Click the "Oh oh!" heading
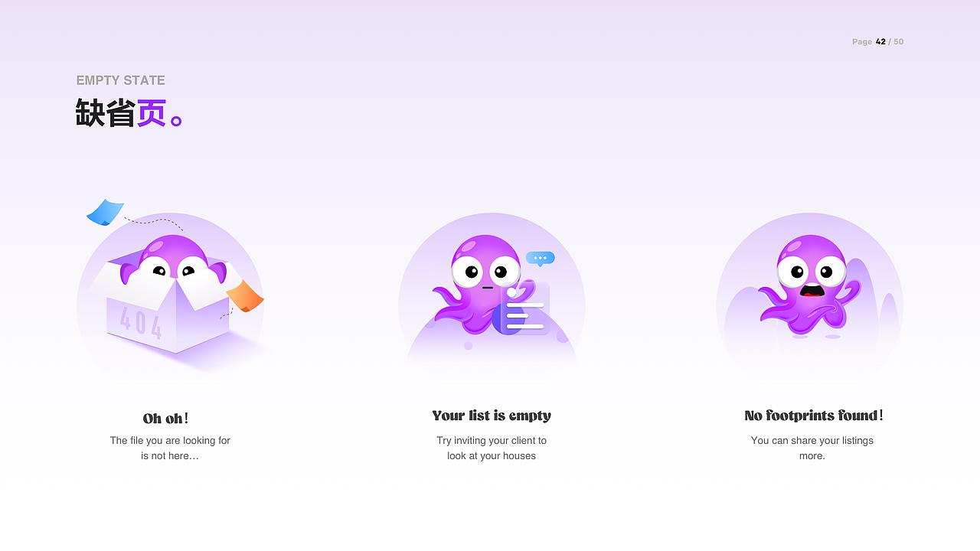 tap(165, 418)
